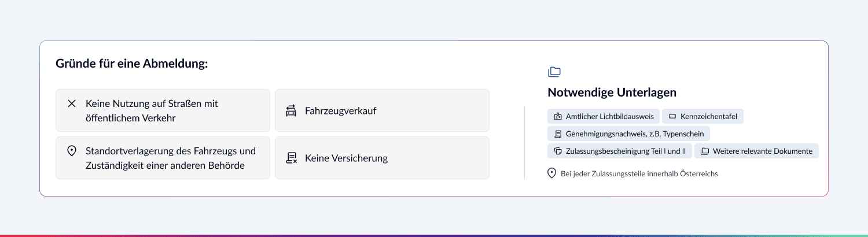Click the folder icon in Weitere relevante Dokumente
The height and width of the screenshot is (237, 868).
point(705,151)
